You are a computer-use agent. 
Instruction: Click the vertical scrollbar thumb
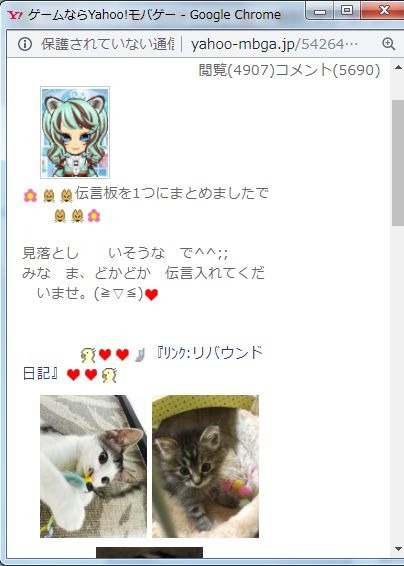coord(398,163)
